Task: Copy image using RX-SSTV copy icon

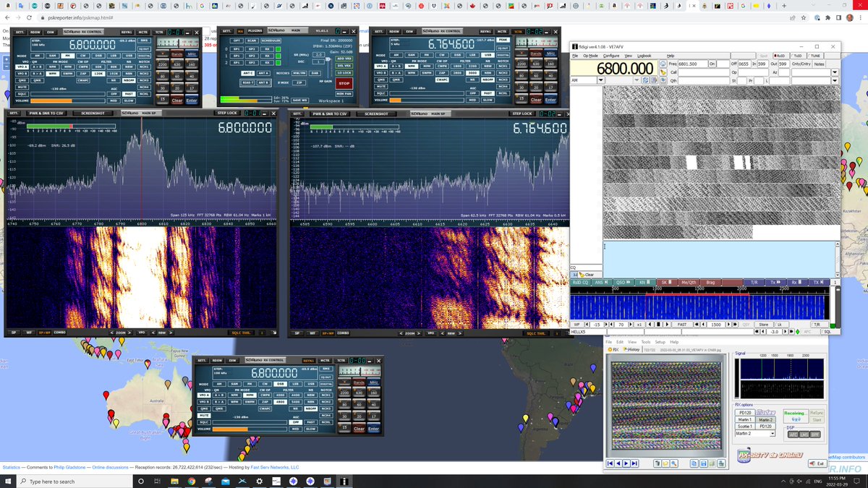Action: (694, 463)
